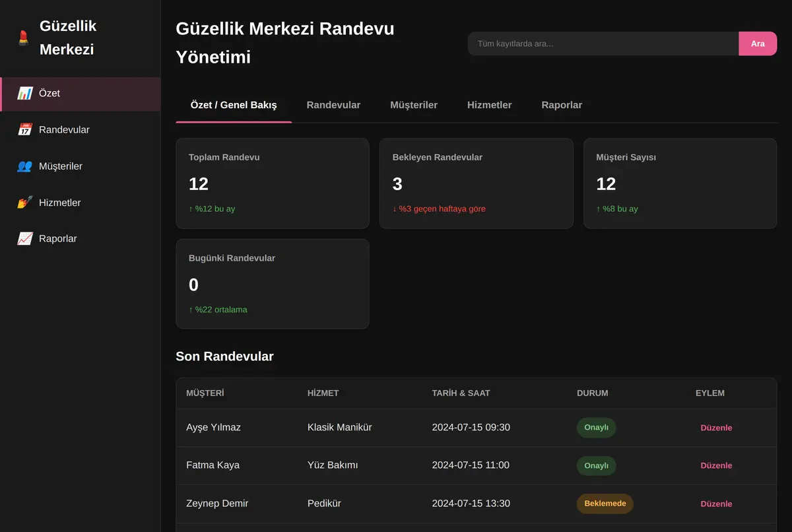Screen dimensions: 792x532
Task: Click the Klasik Manikür service cell
Action: tap(340, 428)
